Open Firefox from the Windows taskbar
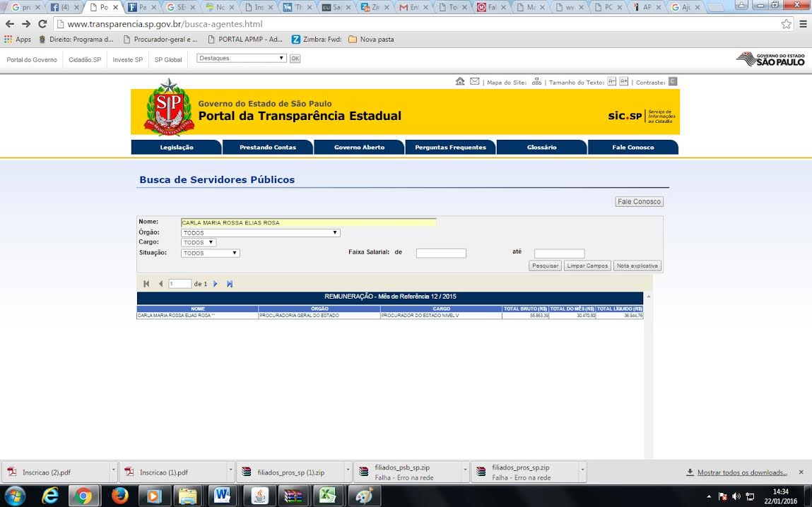The height and width of the screenshot is (507, 812). click(x=119, y=496)
